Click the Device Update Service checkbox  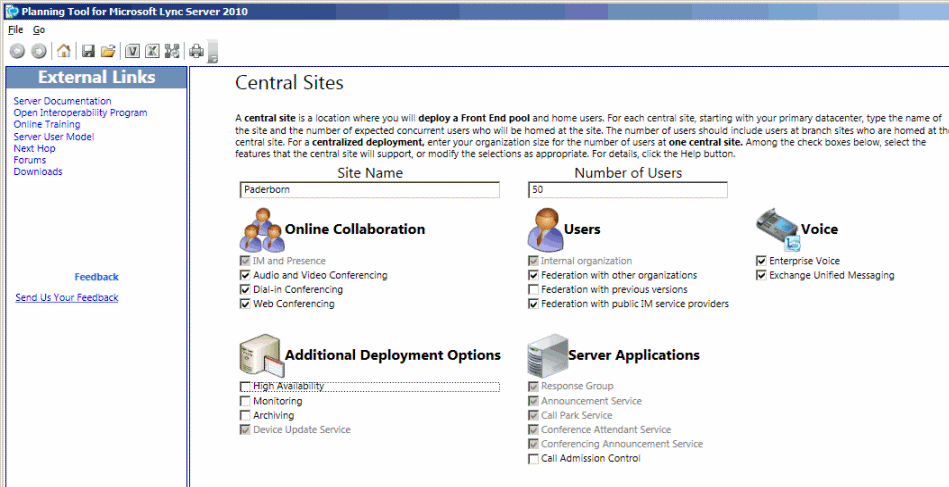(x=245, y=430)
